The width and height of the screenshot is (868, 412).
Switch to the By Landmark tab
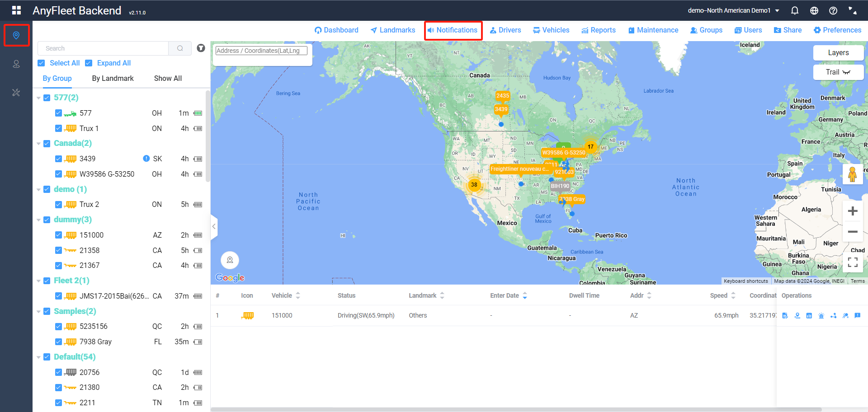click(x=113, y=79)
